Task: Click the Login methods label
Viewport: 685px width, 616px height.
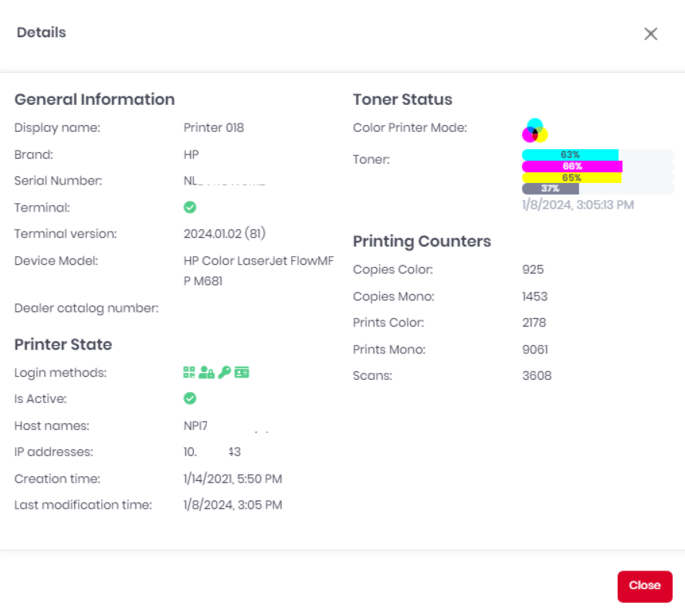Action: click(x=60, y=372)
